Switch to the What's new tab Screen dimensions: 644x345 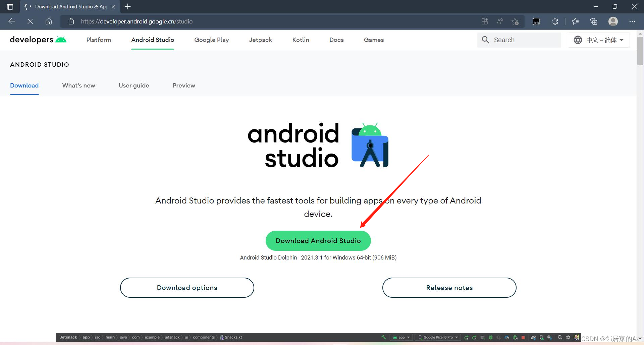pyautogui.click(x=79, y=85)
